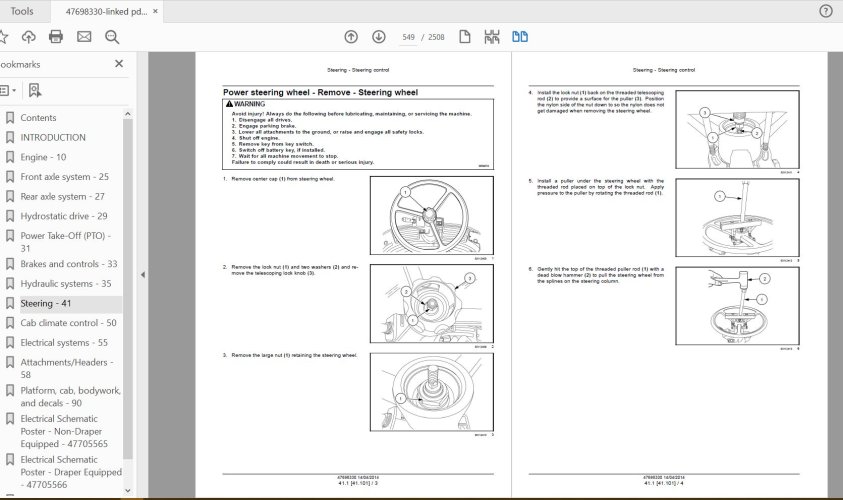Click the large nut retaining wheel figure
Image resolution: width=843 pixels, height=500 pixels.
pyautogui.click(x=432, y=392)
